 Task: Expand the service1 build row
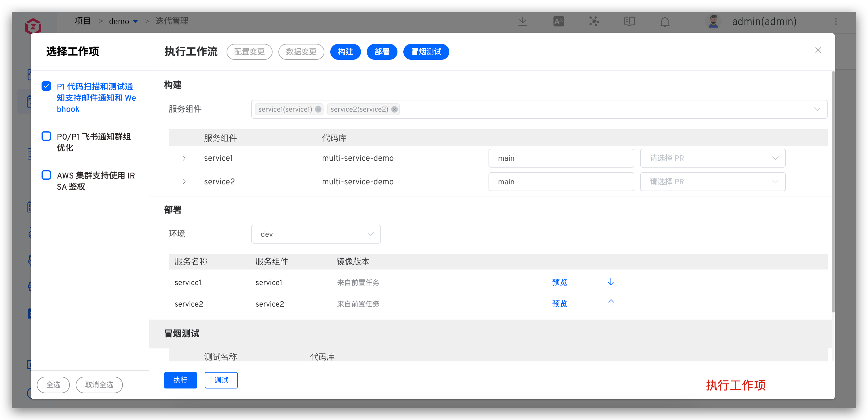click(x=184, y=158)
